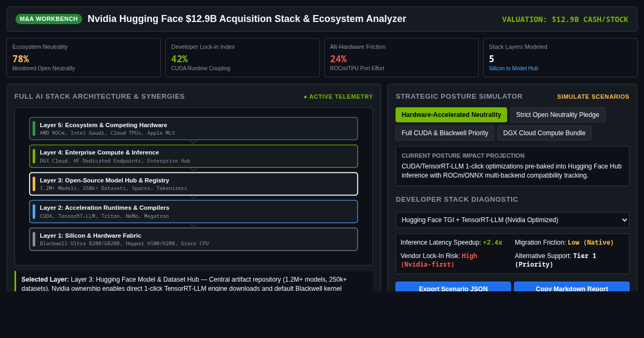Click the Migration Friction Low (Native) value
The height and width of the screenshot is (338, 644).
pos(591,243)
